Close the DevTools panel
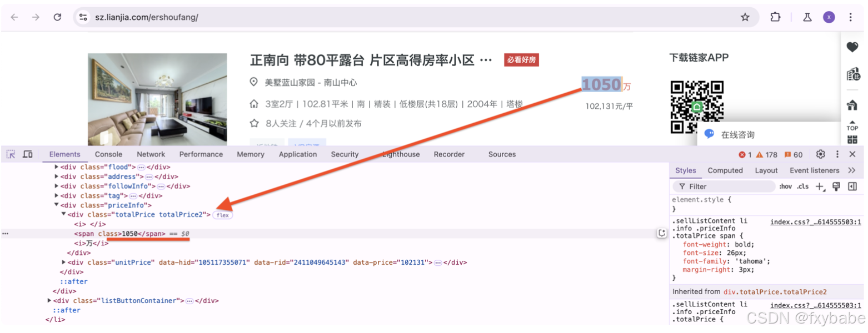This screenshot has height=333, width=868. pyautogui.click(x=852, y=154)
